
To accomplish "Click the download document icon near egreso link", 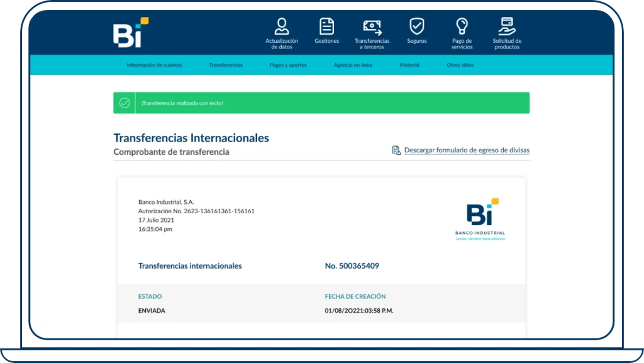I will coord(396,150).
